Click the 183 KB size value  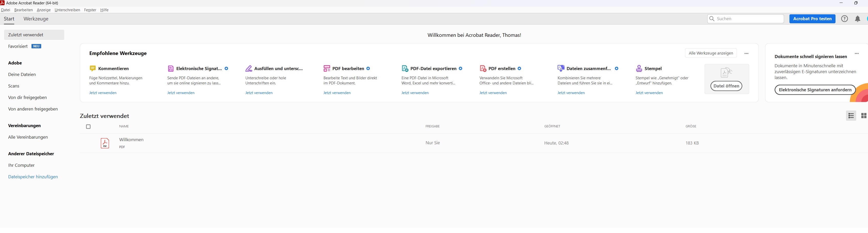[692, 143]
